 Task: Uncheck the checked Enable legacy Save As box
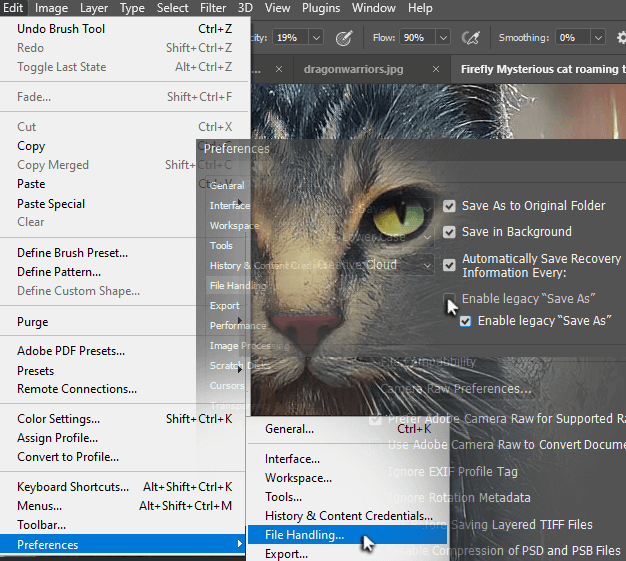point(465,321)
